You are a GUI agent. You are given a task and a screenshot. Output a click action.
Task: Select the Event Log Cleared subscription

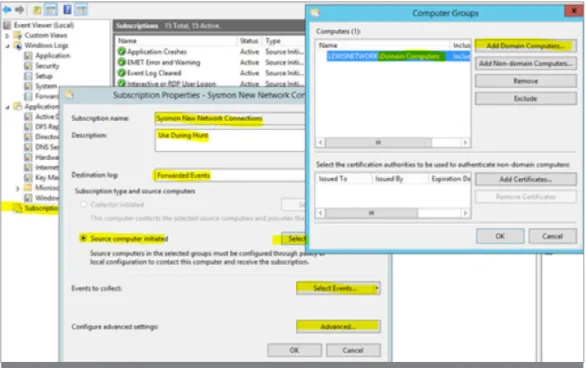click(210, 72)
